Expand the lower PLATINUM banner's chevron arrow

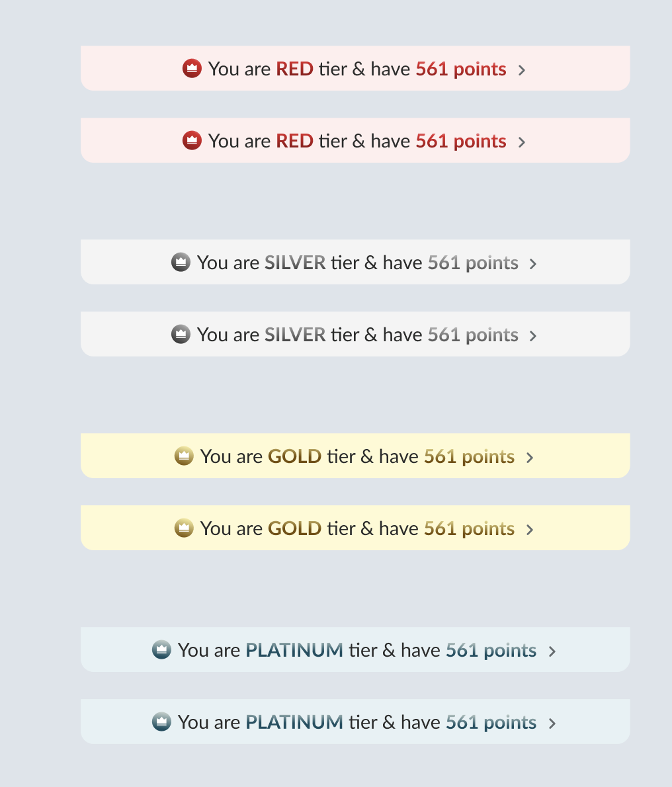(552, 723)
